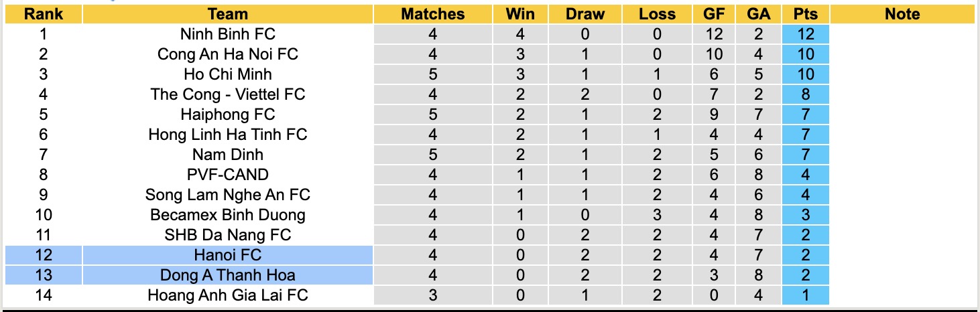
Task: Select the highlighted Hanoi FC row
Action: point(228,255)
